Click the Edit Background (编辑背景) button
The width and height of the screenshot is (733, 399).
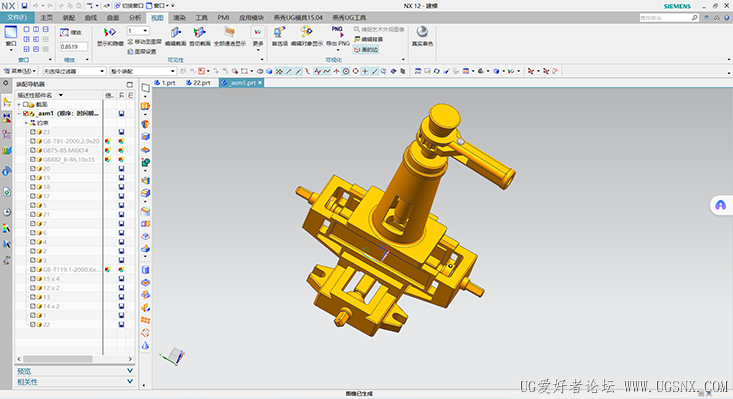(368, 39)
